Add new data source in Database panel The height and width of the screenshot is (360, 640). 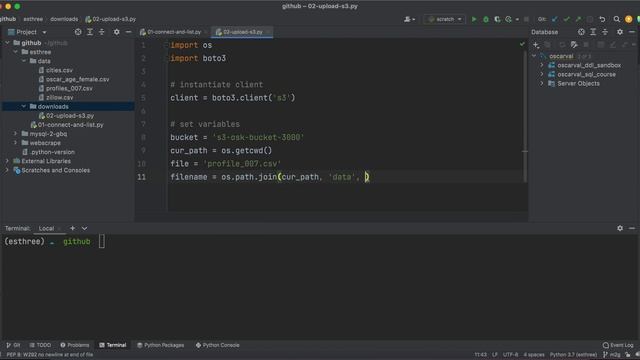(x=536, y=44)
